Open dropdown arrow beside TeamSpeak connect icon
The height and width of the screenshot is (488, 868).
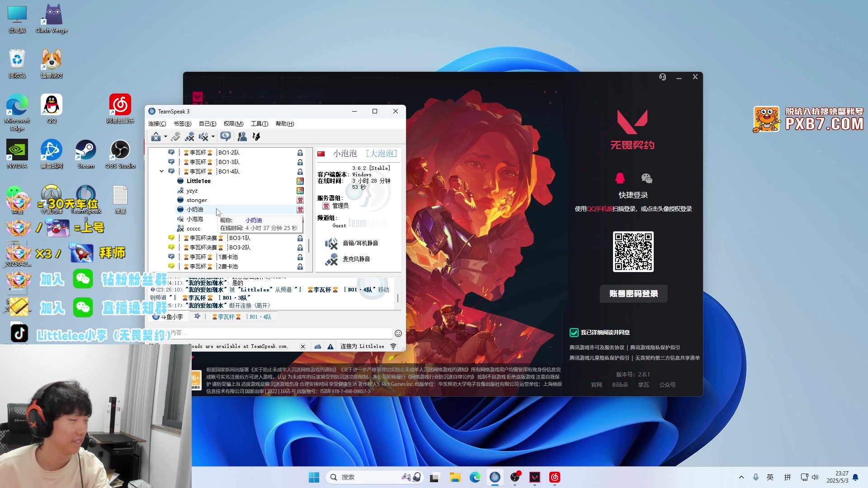[x=165, y=136]
